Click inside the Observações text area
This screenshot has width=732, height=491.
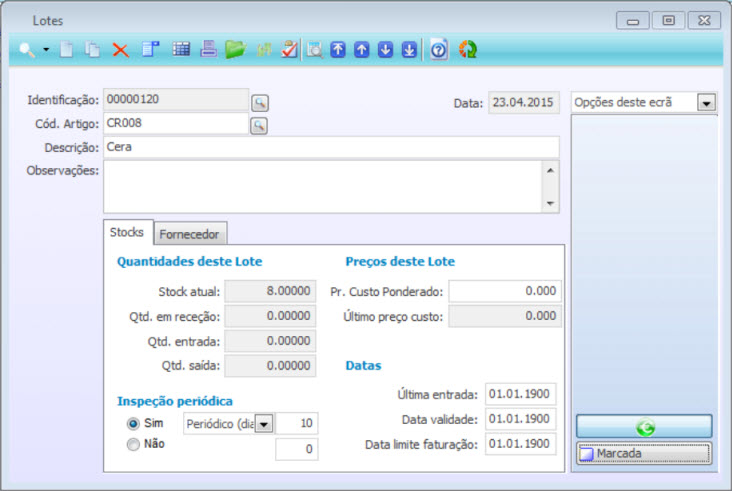322,187
